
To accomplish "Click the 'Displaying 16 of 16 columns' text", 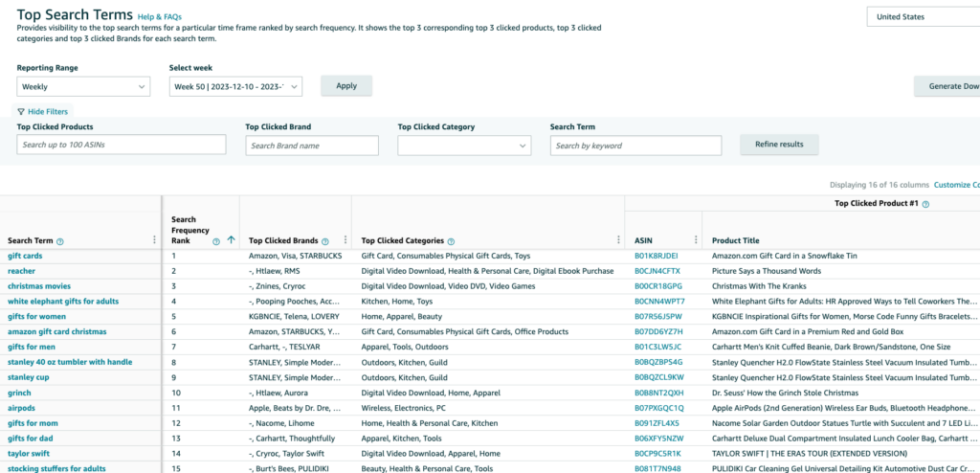I will pyautogui.click(x=880, y=185).
